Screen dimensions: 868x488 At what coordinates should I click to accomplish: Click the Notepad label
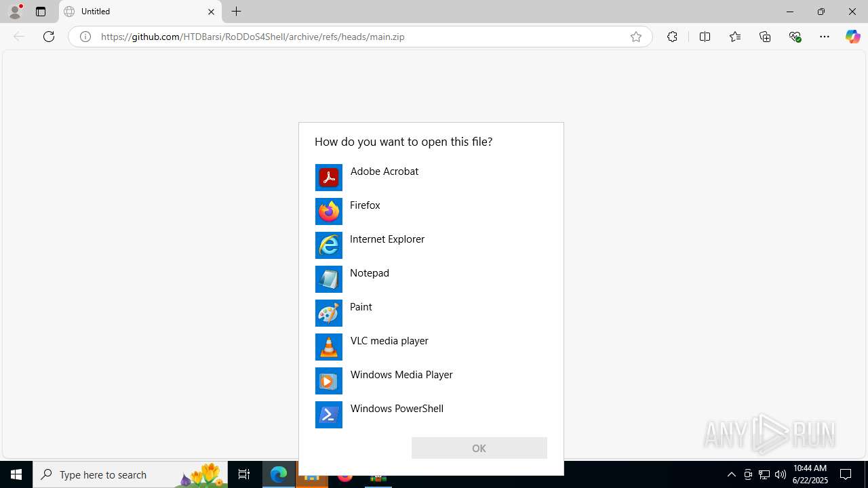370,273
